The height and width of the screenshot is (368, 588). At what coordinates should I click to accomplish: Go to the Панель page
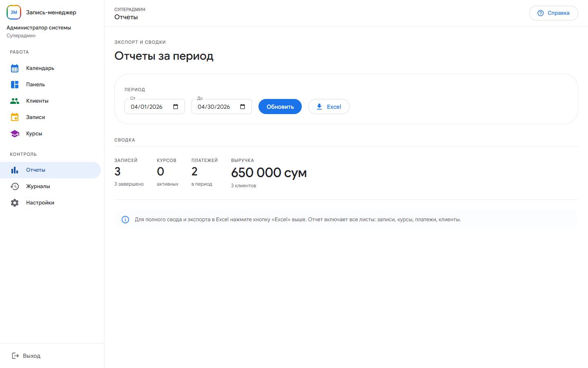click(x=50, y=85)
